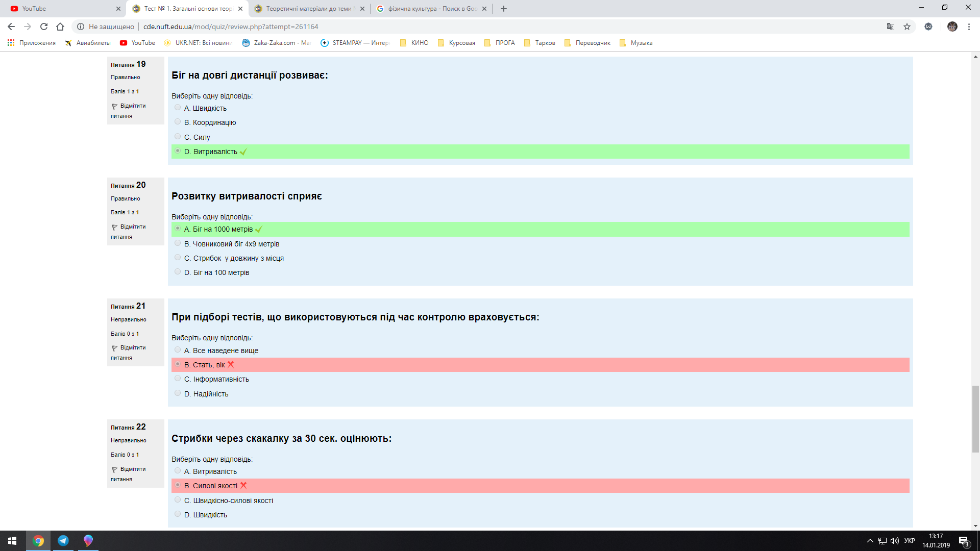The image size is (980, 551).
Task: Select radio D. Біг на 100 метрів
Action: pyautogui.click(x=178, y=272)
